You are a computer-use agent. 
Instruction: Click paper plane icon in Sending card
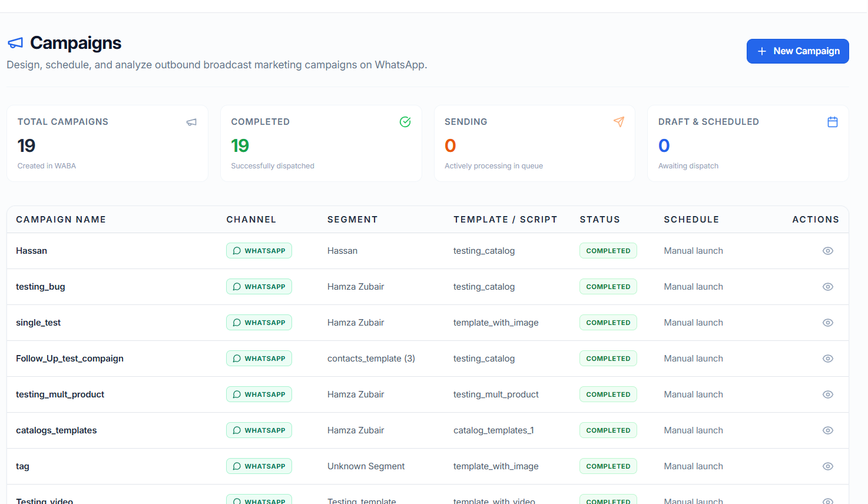(x=619, y=122)
